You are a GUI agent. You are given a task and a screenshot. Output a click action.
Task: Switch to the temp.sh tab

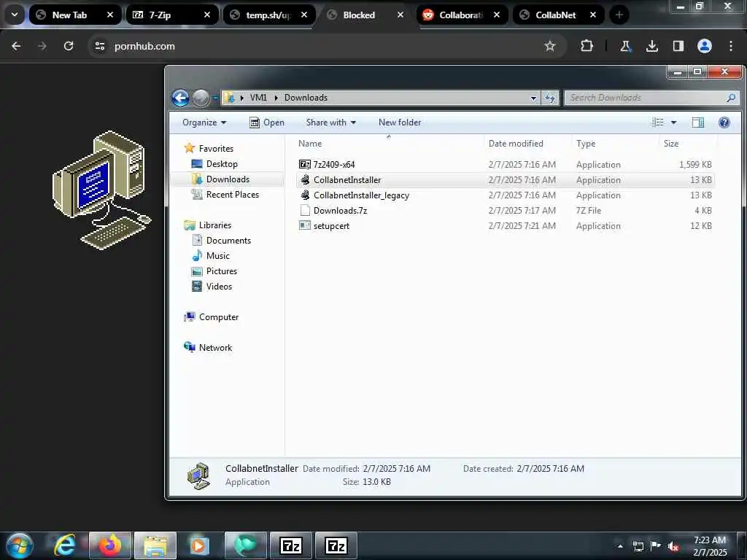(x=268, y=15)
